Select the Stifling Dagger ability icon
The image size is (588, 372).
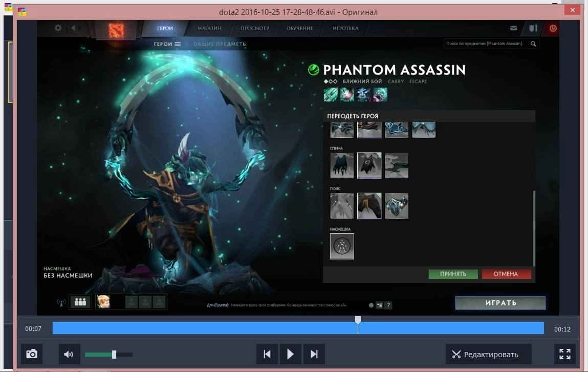point(331,95)
